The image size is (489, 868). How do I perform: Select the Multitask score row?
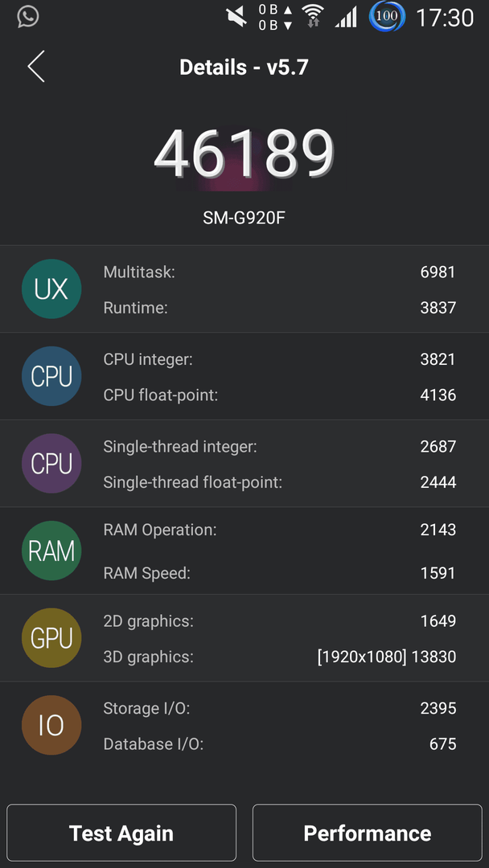(280, 272)
